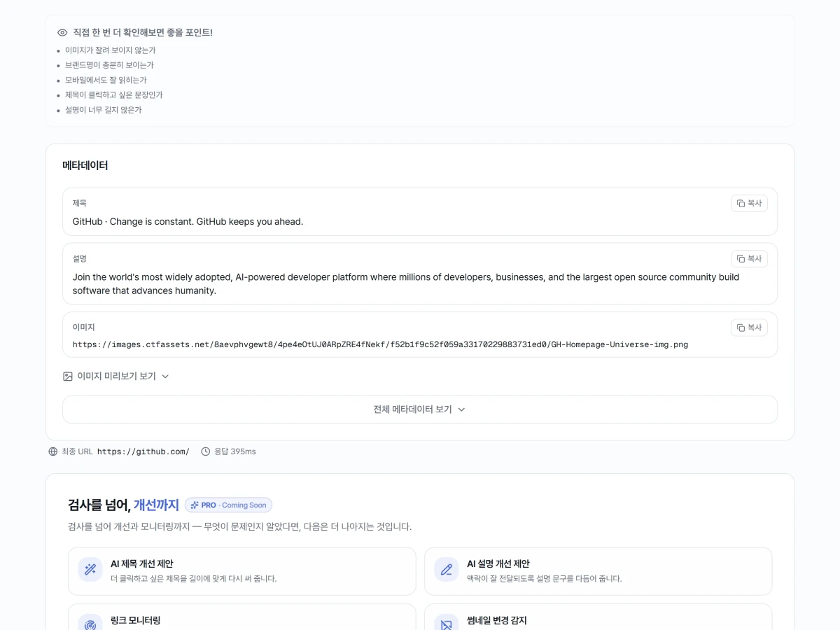Click the images.ctfassets.net image URL text
The width and height of the screenshot is (840, 630).
click(380, 344)
